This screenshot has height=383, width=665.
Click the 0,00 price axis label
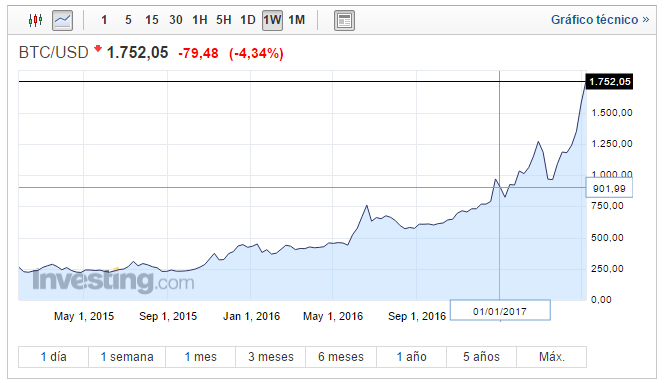(601, 299)
